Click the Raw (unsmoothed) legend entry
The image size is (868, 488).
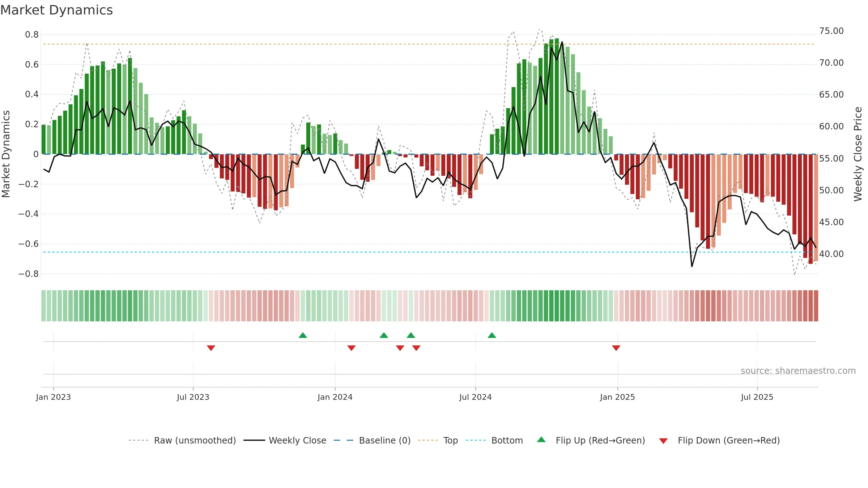click(182, 440)
